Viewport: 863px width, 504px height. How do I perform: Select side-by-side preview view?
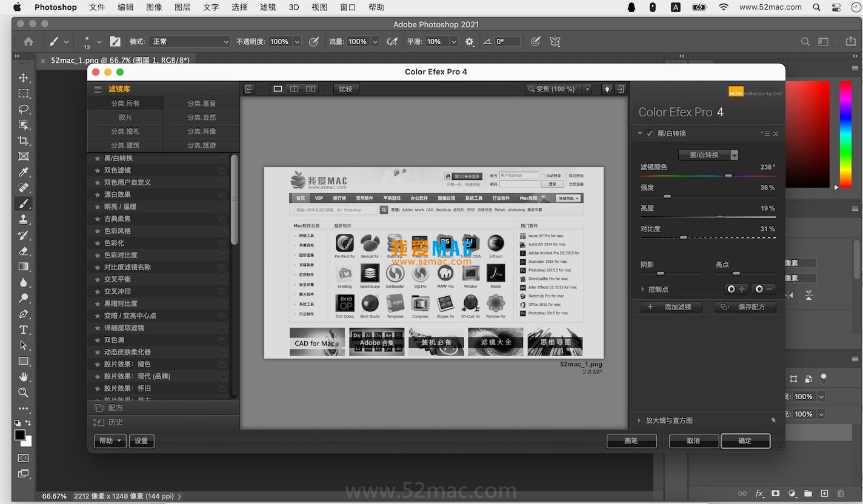click(310, 89)
